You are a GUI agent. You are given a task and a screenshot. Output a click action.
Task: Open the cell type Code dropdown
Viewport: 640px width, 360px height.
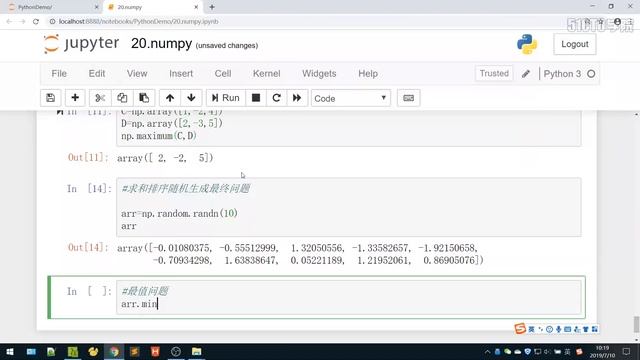tap(351, 98)
